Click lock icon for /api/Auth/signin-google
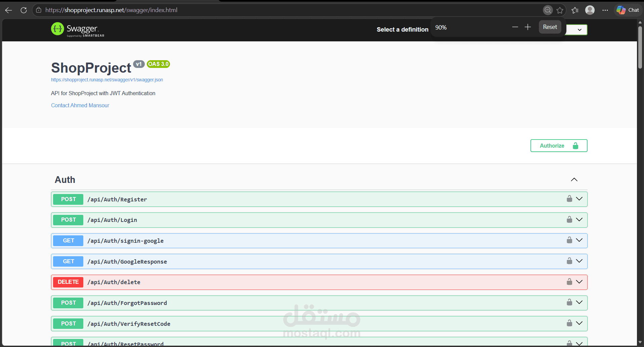Image resolution: width=644 pixels, height=347 pixels. tap(569, 240)
